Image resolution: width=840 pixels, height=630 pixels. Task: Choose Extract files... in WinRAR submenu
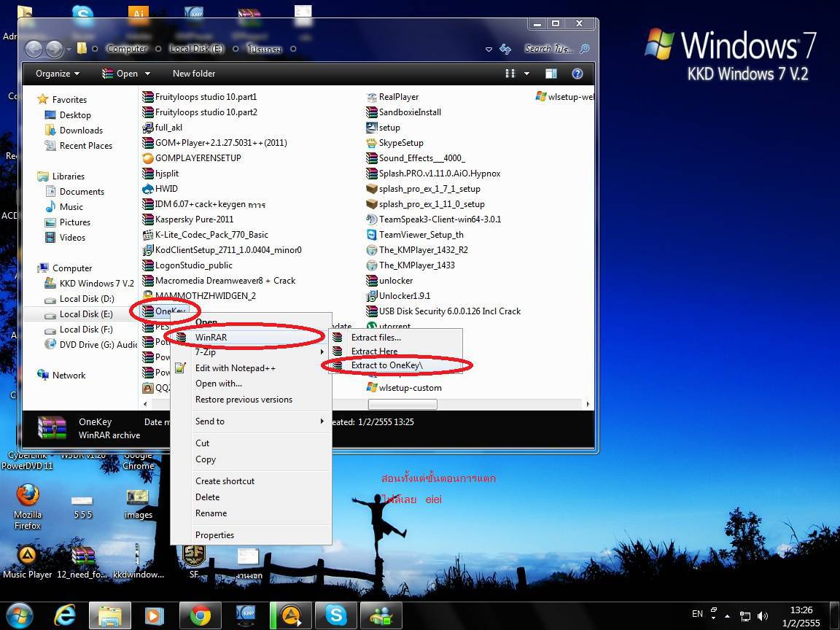click(396, 338)
